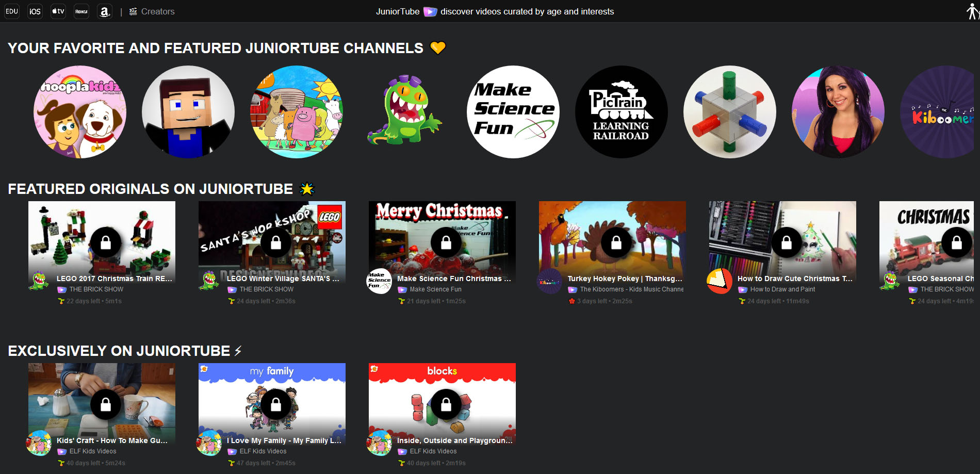Open the blocky Minecraft character channel

(188, 112)
